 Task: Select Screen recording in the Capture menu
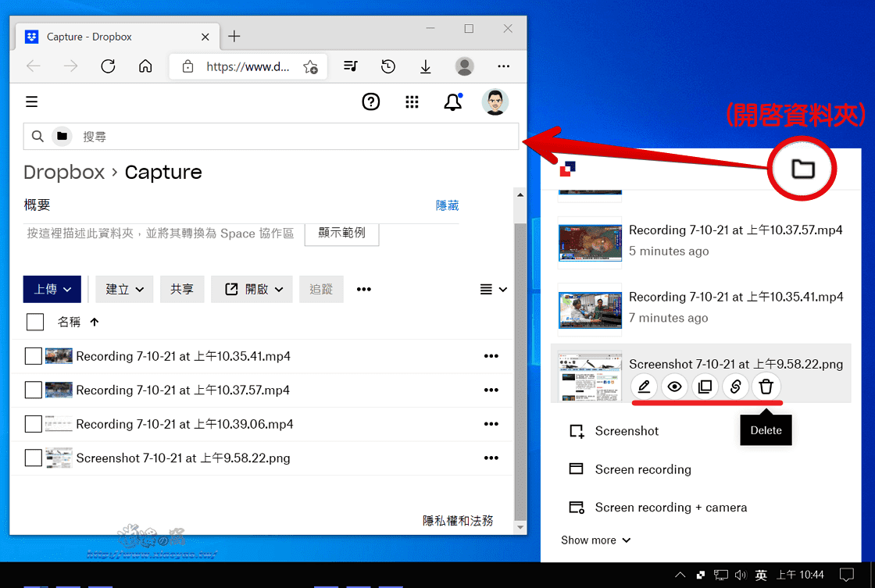tap(643, 469)
